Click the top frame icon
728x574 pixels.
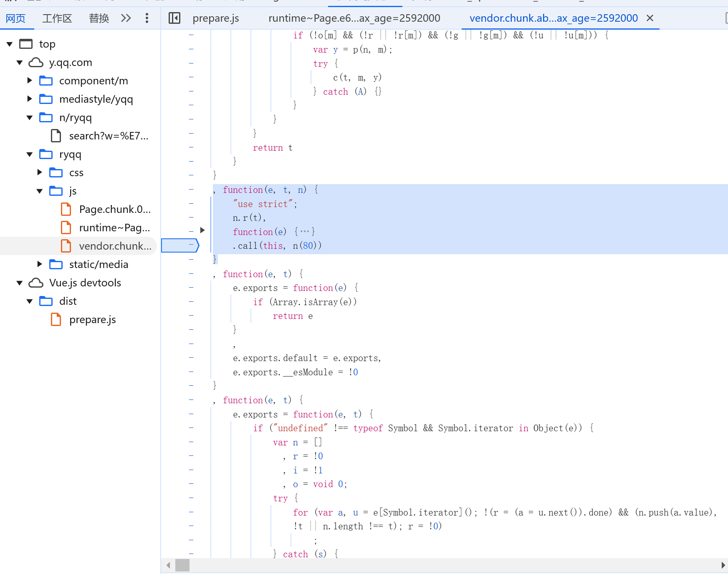tap(26, 44)
